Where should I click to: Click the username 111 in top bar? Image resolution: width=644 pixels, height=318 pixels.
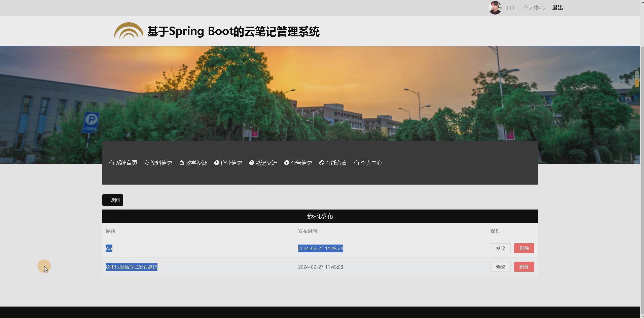(x=510, y=8)
